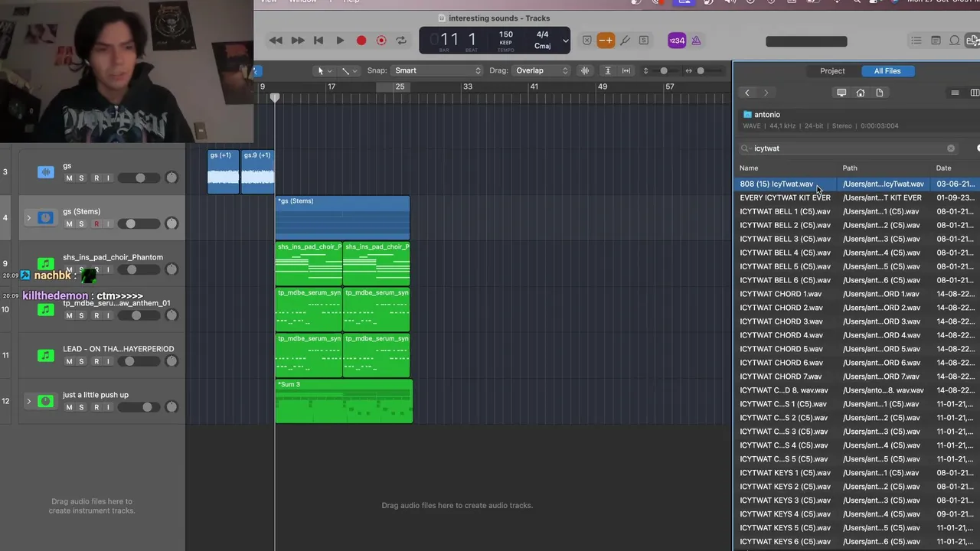
Task: Adjust gs (Stems) track volume slider
Action: (x=139, y=224)
